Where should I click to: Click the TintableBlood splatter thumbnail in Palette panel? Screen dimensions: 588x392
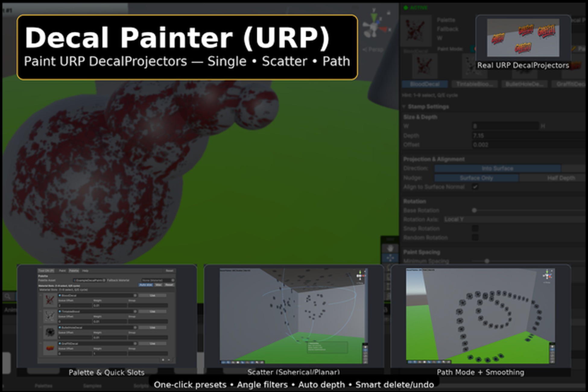(x=50, y=316)
